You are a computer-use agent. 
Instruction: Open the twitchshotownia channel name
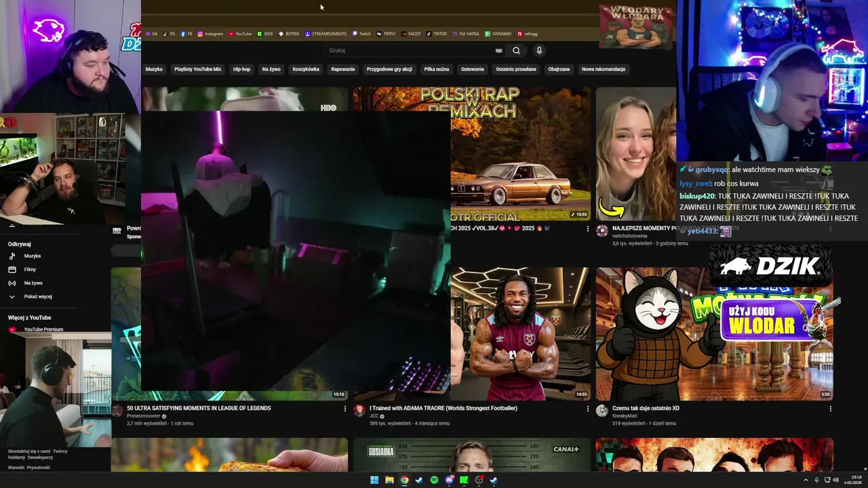click(630, 236)
